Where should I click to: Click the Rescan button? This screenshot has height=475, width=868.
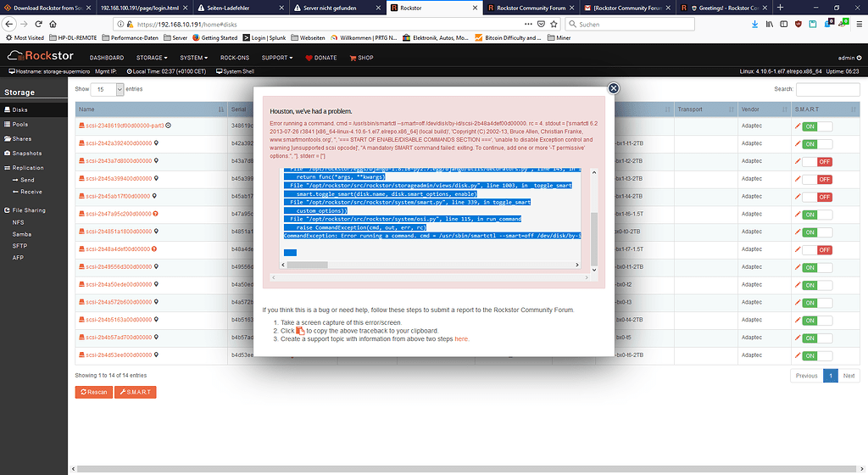93,392
